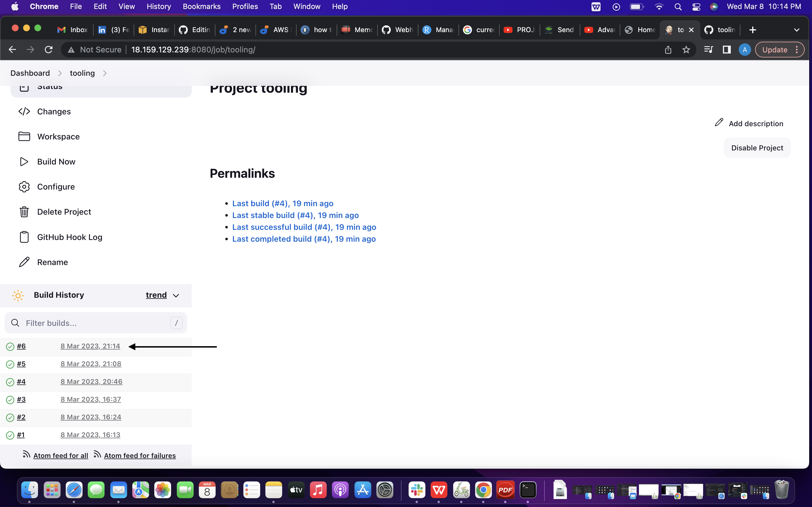
Task: Expand the breadcrumb arrow after tooling
Action: (x=105, y=73)
